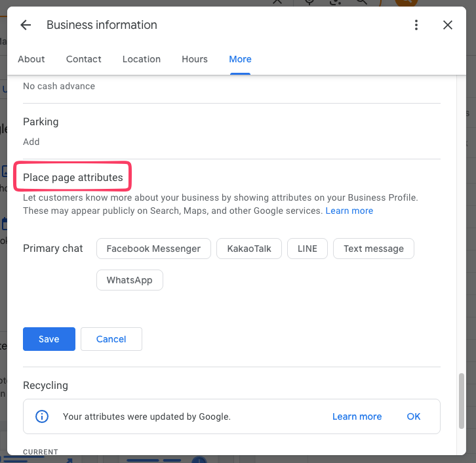
Task: Choose WhatsApp as primary chat
Action: pyautogui.click(x=130, y=280)
